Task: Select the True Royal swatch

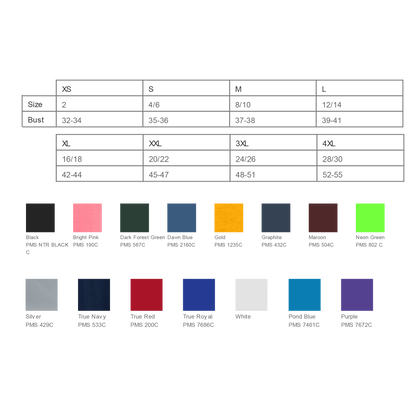Action: coord(199,295)
